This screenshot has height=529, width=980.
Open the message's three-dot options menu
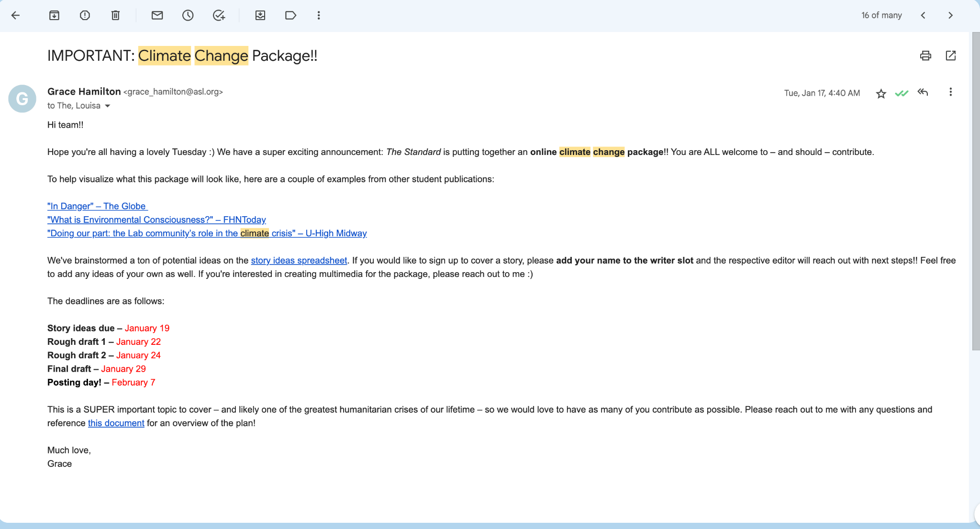tap(950, 92)
